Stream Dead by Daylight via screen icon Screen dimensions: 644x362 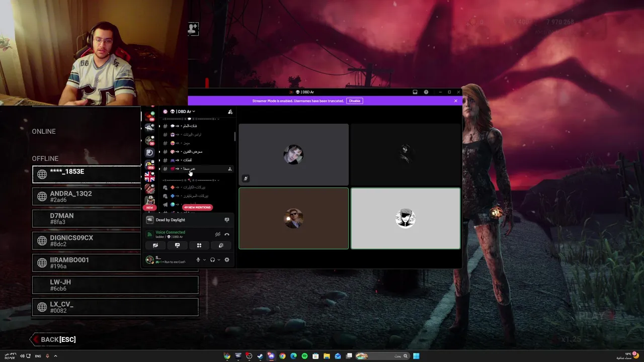point(227,220)
